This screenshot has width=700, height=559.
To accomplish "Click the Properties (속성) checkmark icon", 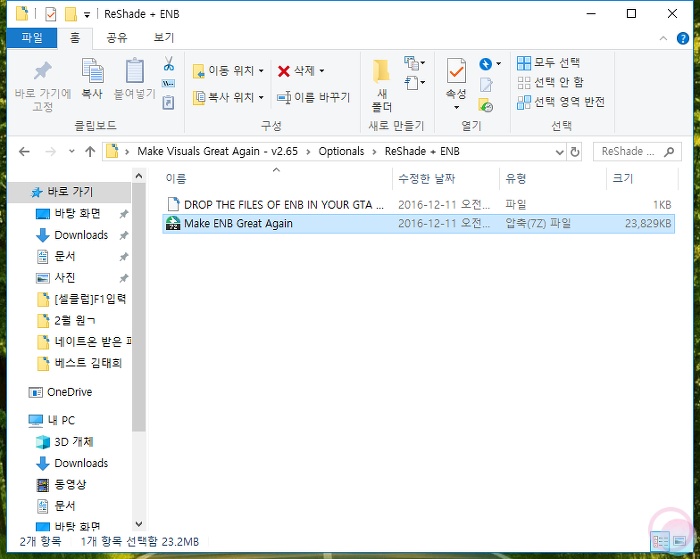I will 456,71.
